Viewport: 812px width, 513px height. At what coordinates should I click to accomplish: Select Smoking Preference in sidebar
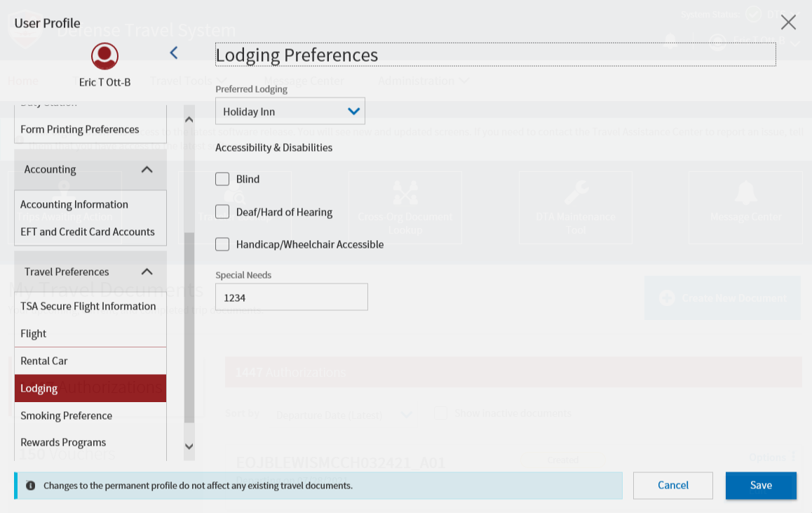pyautogui.click(x=67, y=415)
